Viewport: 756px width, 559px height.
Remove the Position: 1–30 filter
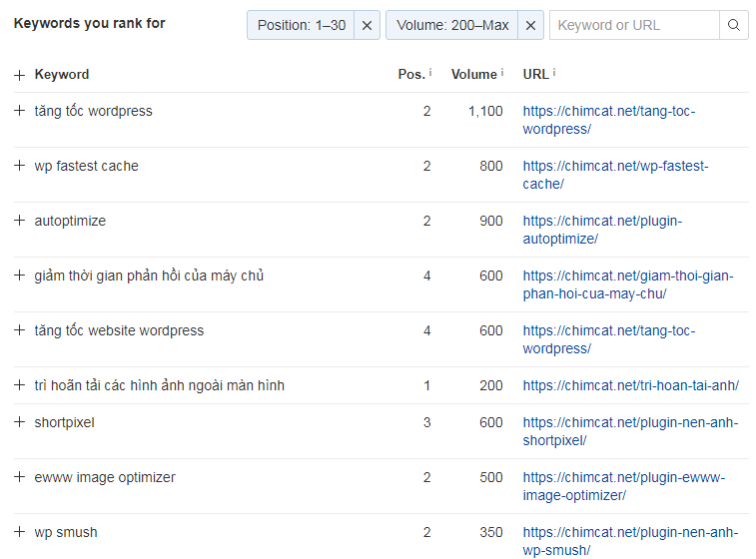click(x=367, y=25)
